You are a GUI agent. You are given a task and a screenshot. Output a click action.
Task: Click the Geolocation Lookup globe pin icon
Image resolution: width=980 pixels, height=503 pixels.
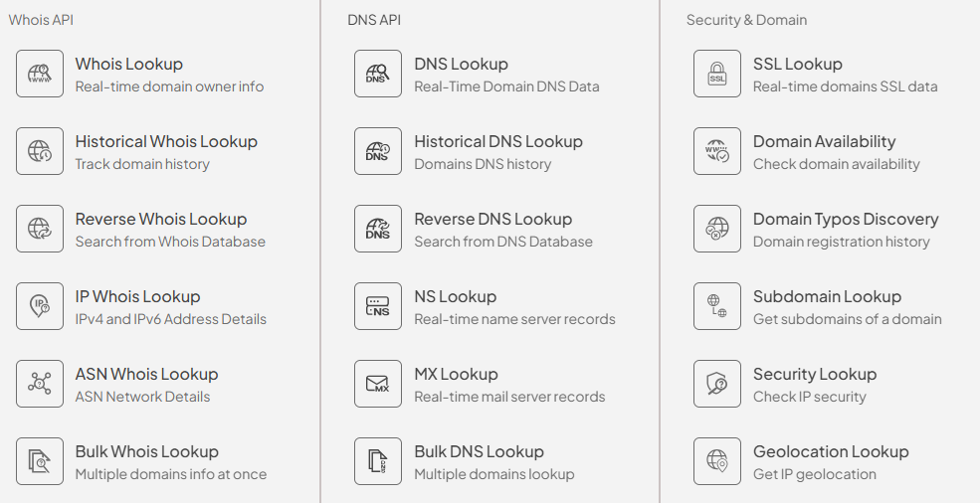717,461
